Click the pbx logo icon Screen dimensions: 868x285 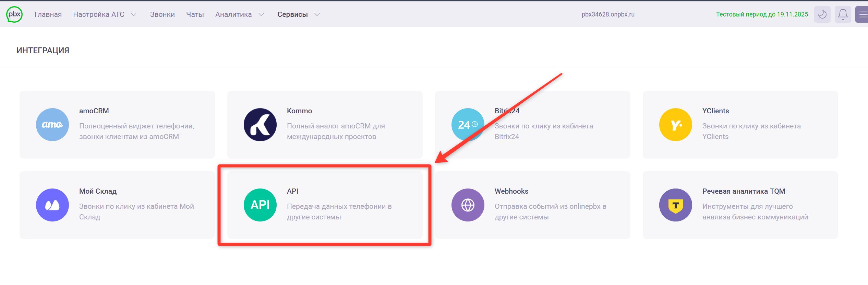point(14,14)
